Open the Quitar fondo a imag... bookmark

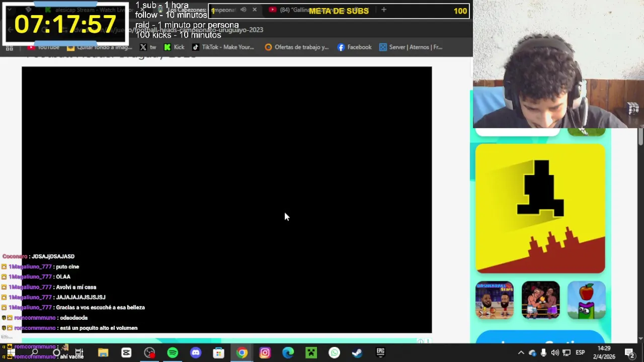pyautogui.click(x=100, y=47)
